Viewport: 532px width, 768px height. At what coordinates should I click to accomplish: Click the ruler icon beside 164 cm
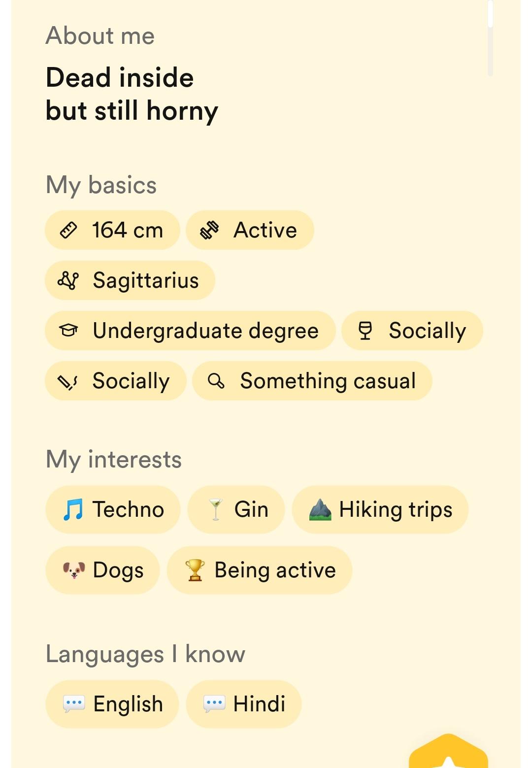68,230
